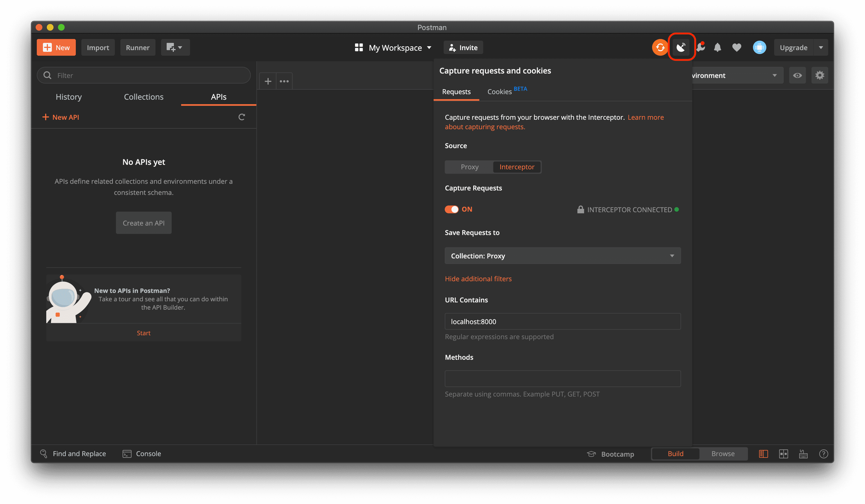Open the capture requests satellite icon
The image size is (865, 504).
[681, 47]
